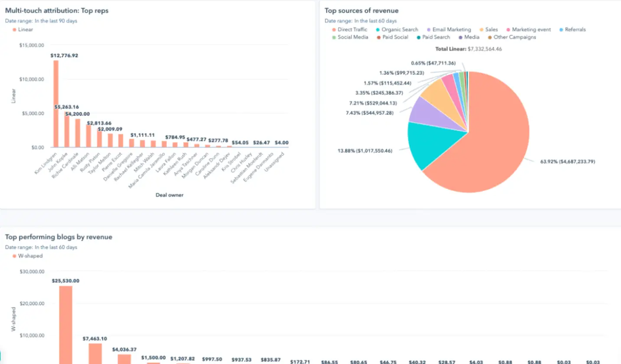Image resolution: width=621 pixels, height=364 pixels.
Task: Click the Direct Traffic legend entry
Action: coord(350,29)
